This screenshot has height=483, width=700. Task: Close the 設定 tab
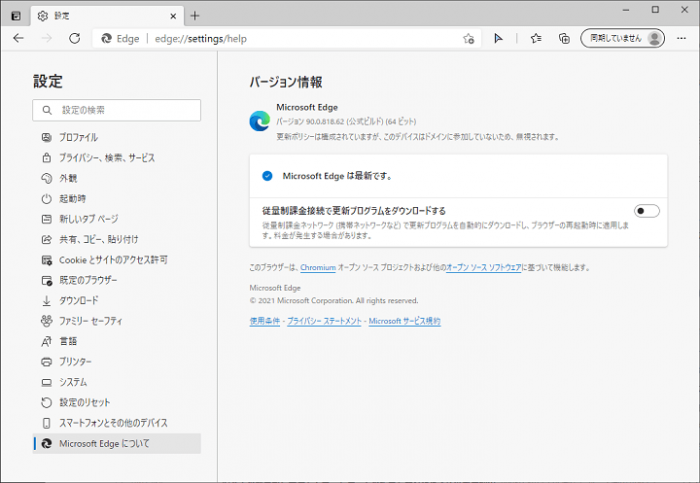(173, 16)
